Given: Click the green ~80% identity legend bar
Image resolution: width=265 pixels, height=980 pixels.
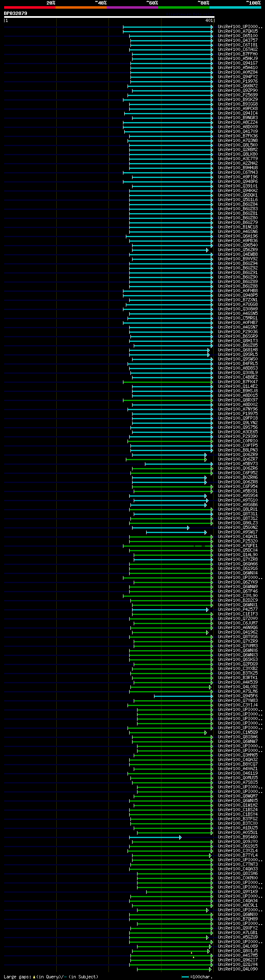Looking at the screenshot, I should (184, 7).
